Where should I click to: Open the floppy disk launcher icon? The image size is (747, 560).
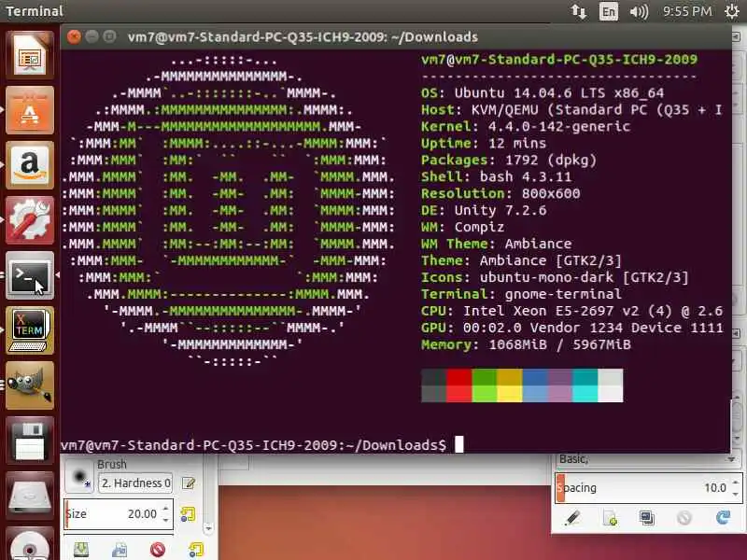(30, 441)
